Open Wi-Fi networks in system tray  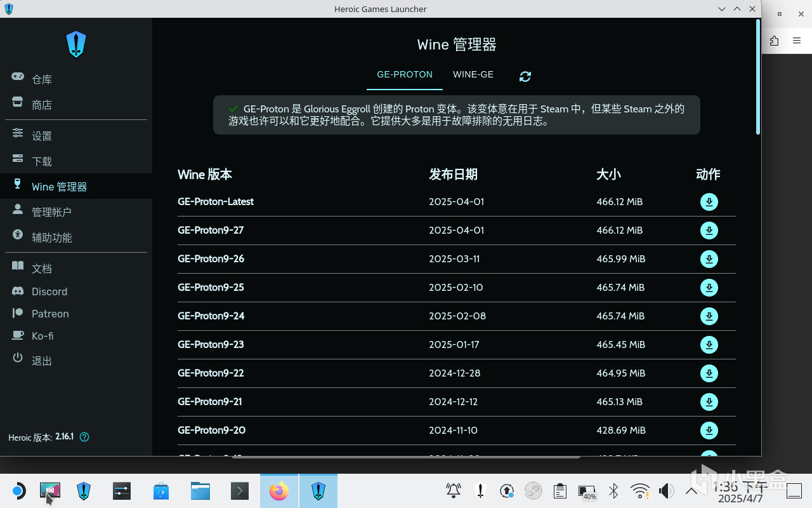(x=640, y=490)
